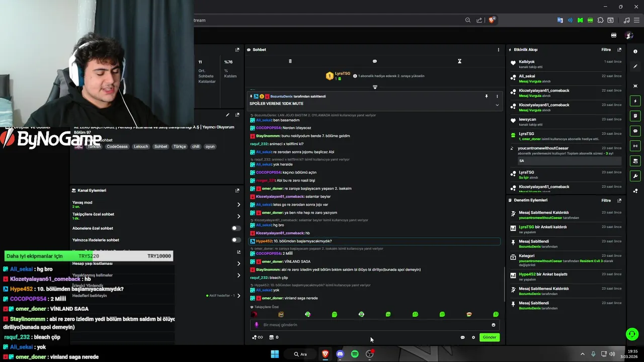The image size is (644, 362).
Task: Click browser extensions puzzle icon
Action: tap(600, 20)
